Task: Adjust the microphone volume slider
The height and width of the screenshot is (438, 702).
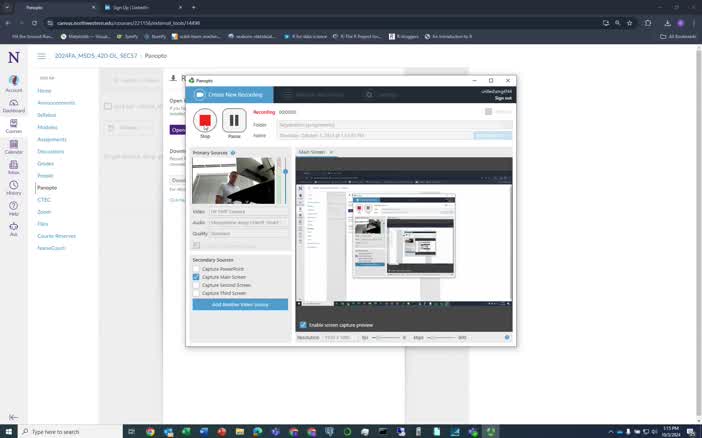Action: pyautogui.click(x=286, y=172)
